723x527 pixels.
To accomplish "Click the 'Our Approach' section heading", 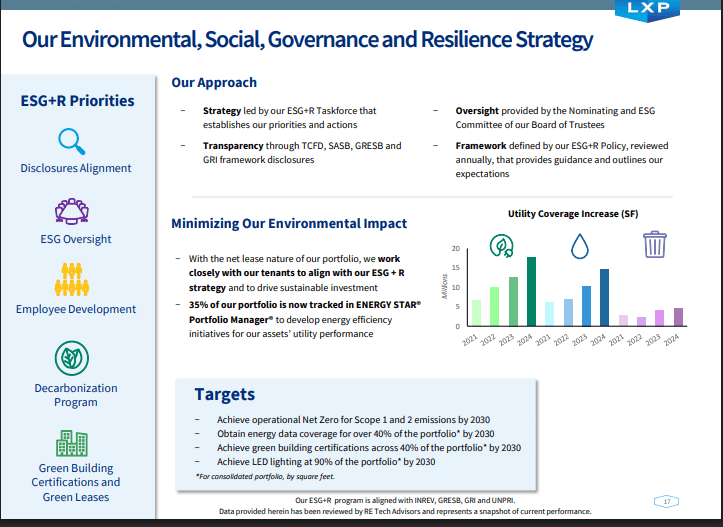I will tap(214, 83).
